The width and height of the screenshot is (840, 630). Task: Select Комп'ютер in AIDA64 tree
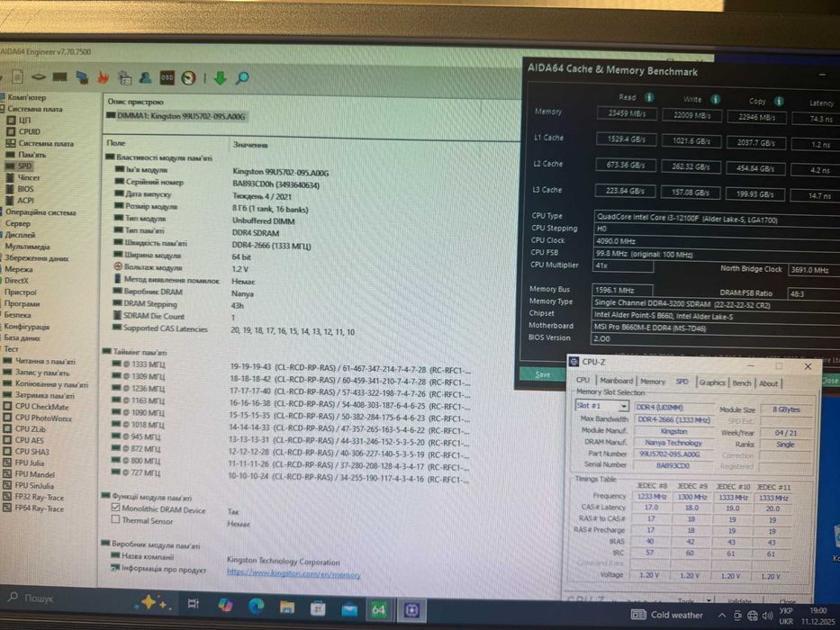pos(26,97)
